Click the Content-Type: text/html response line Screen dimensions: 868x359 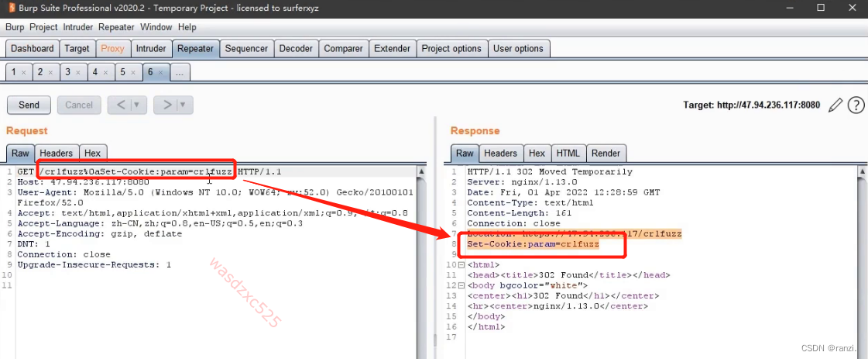[x=530, y=203]
